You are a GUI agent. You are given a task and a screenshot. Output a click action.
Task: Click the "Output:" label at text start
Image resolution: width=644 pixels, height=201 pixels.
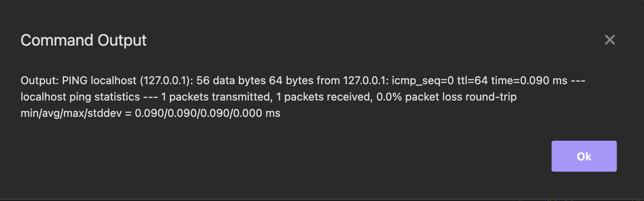pos(40,81)
